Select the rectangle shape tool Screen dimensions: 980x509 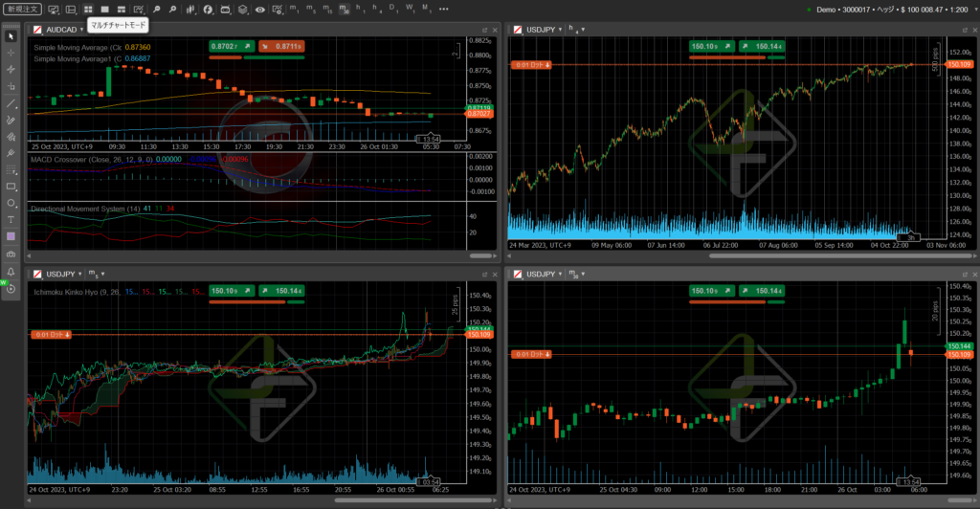coord(11,186)
